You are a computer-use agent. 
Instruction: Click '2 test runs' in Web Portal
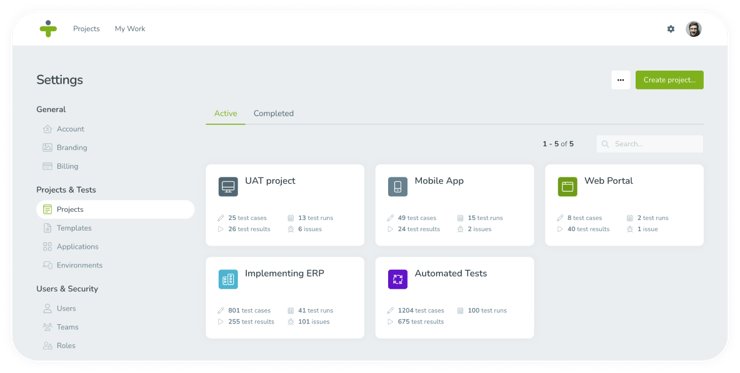pos(653,218)
